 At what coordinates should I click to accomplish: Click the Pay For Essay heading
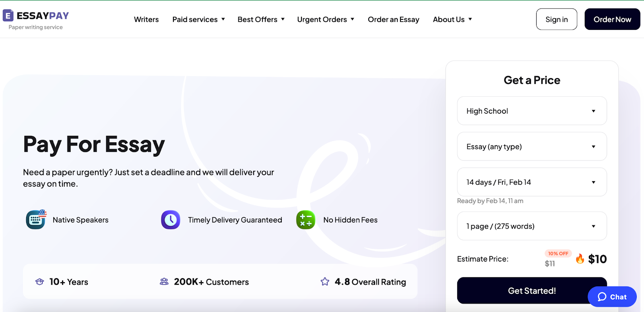click(94, 144)
